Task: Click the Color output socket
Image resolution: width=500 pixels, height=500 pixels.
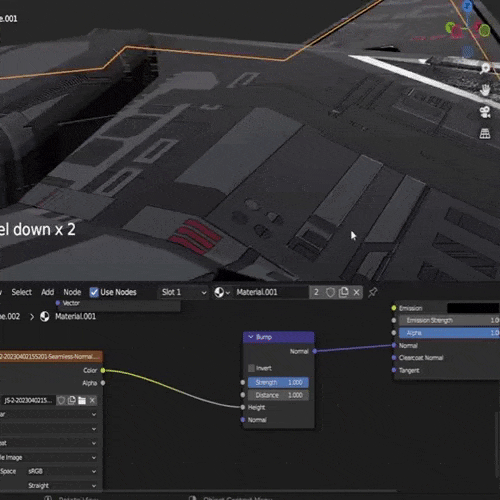Action: pos(103,370)
